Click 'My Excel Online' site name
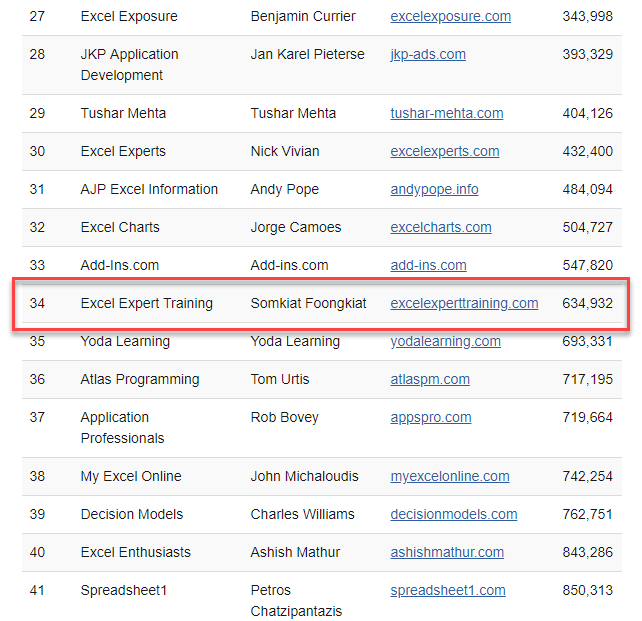Image resolution: width=642 pixels, height=621 pixels. point(131,476)
